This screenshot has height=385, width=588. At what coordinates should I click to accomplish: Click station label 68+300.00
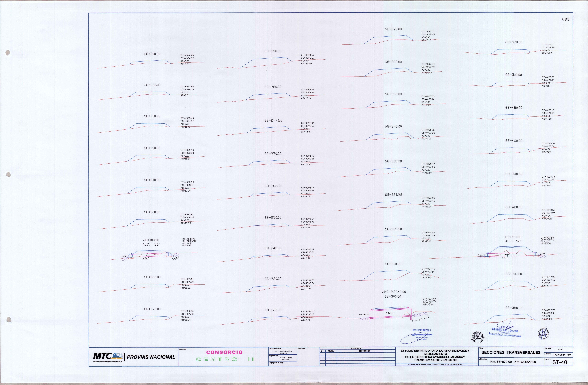[x=393, y=297]
